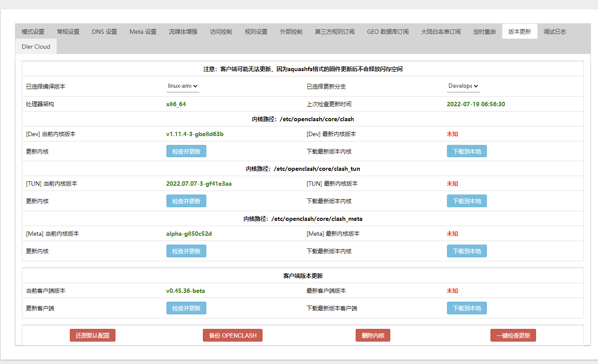Switch to the GEO 数据库订阅 tab

[388, 31]
